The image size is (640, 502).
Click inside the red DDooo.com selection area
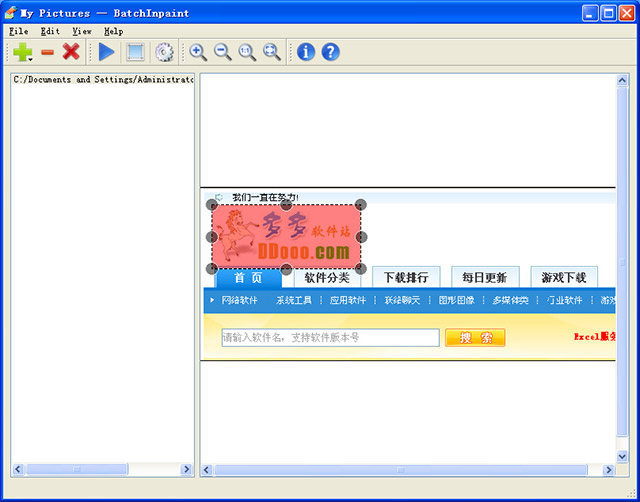286,237
